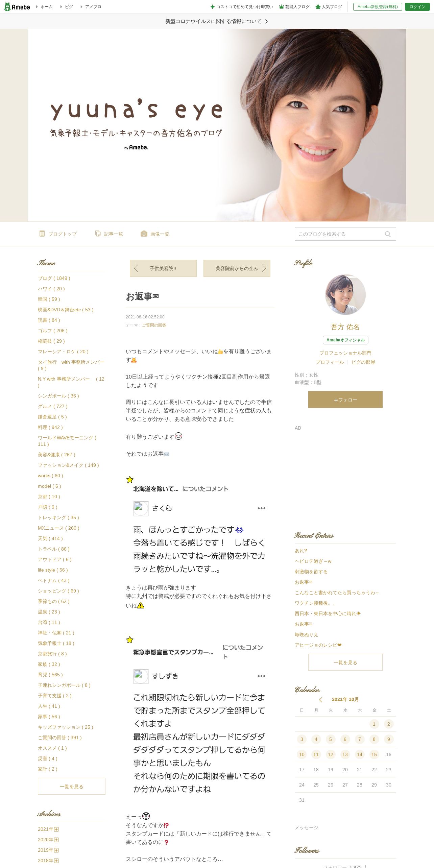
Task: Click the 人気ブログ star icon
Action: tap(318, 7)
